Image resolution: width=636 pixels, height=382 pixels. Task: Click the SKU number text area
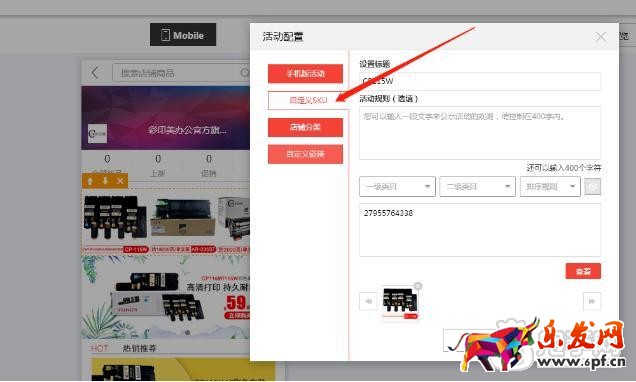coord(480,230)
